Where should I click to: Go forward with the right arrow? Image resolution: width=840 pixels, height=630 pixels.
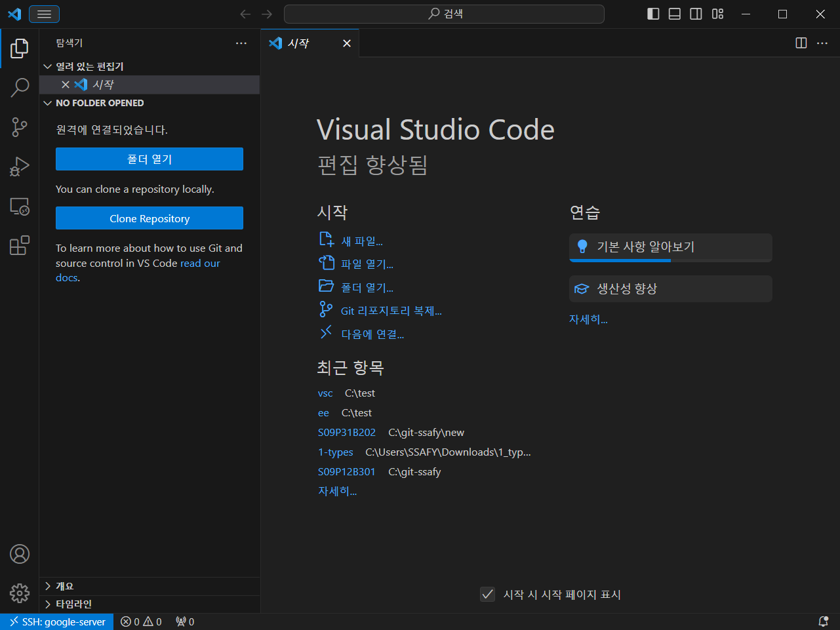pos(267,14)
